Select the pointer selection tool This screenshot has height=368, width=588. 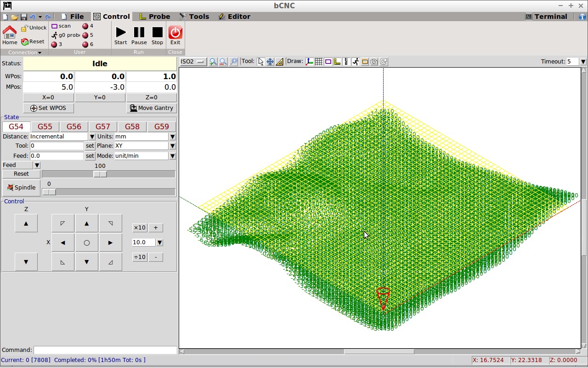(x=260, y=61)
